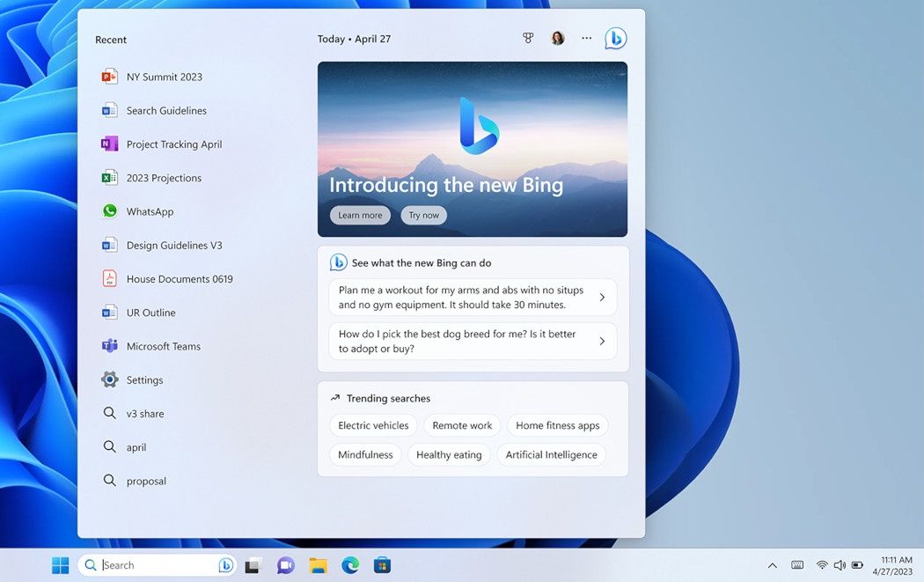
Task: Click the Bing chat icon in the panel header
Action: 616,39
